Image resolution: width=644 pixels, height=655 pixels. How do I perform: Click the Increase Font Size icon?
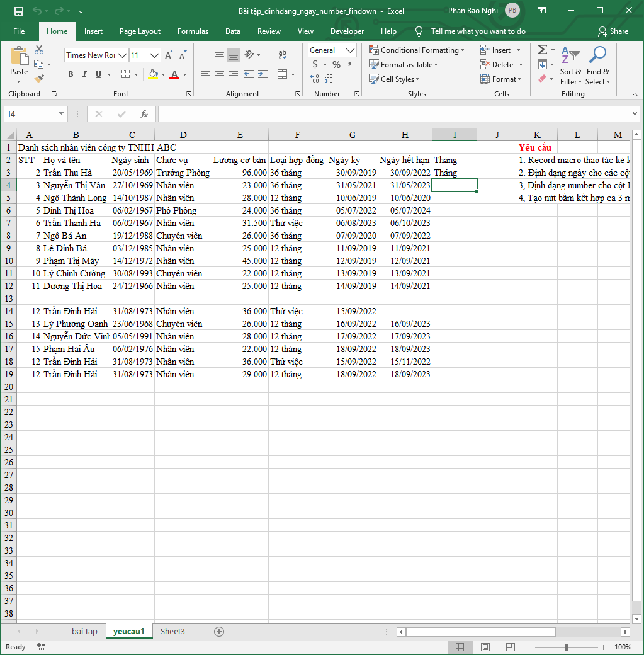pos(168,55)
